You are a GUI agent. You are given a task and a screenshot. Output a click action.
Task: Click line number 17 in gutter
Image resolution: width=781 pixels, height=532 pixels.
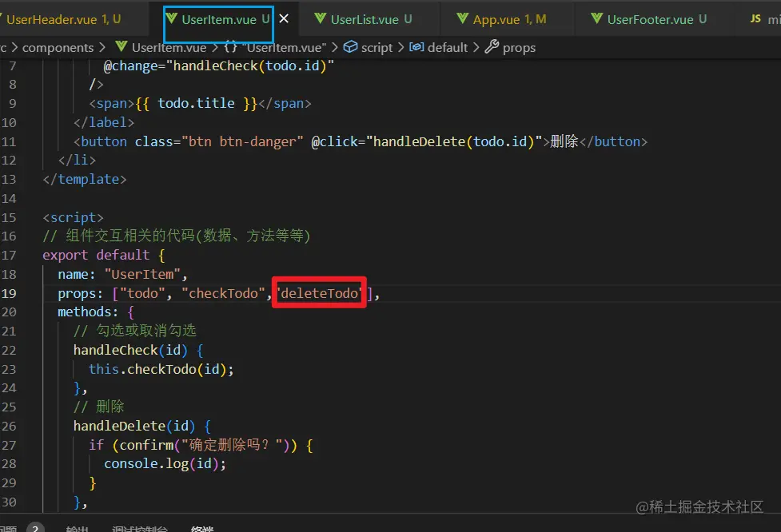(9, 256)
